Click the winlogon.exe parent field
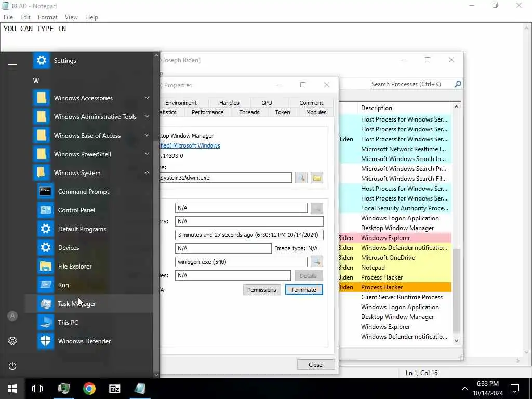The image size is (532, 399). tap(241, 262)
